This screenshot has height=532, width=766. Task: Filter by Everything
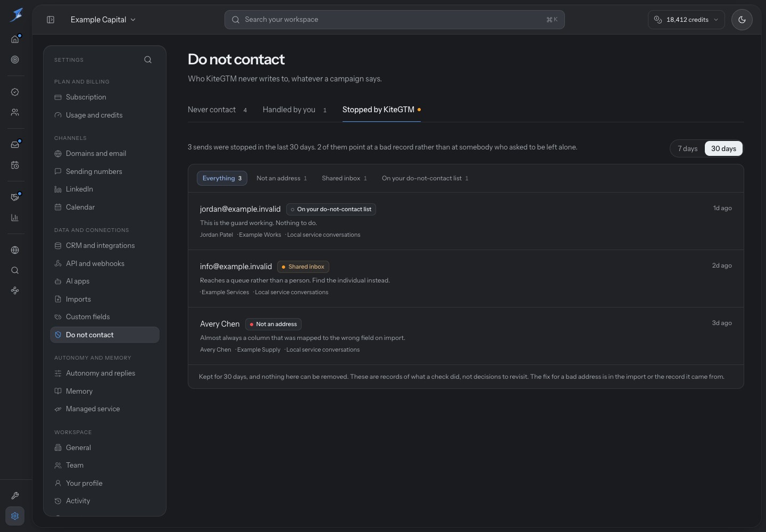click(x=222, y=178)
